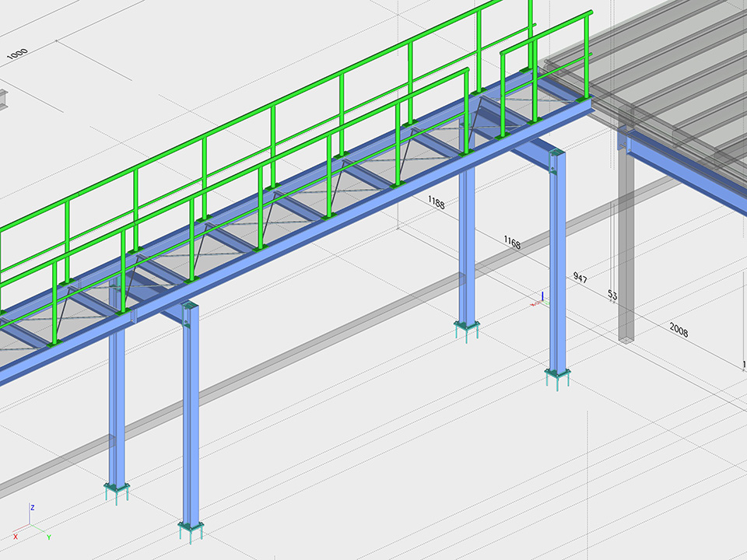Click the 947 dimension value
Image resolution: width=747 pixels, height=560 pixels.
(580, 277)
